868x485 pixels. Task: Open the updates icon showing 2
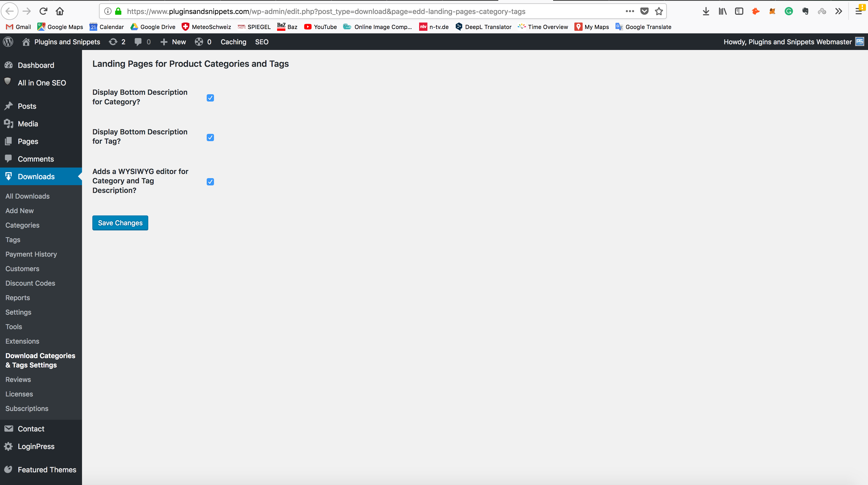(x=117, y=42)
